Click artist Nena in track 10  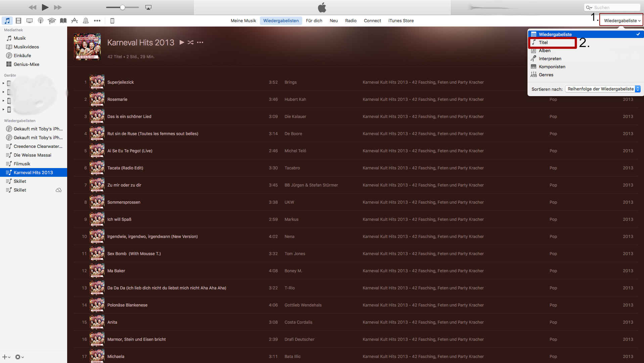(x=289, y=236)
